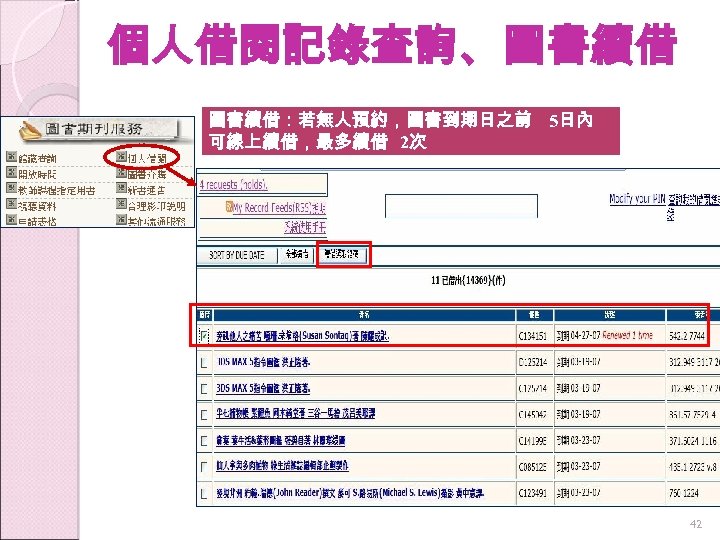The image size is (720, 540).
Task: Click the 'Renewed 1 time' status text
Action: 627,335
